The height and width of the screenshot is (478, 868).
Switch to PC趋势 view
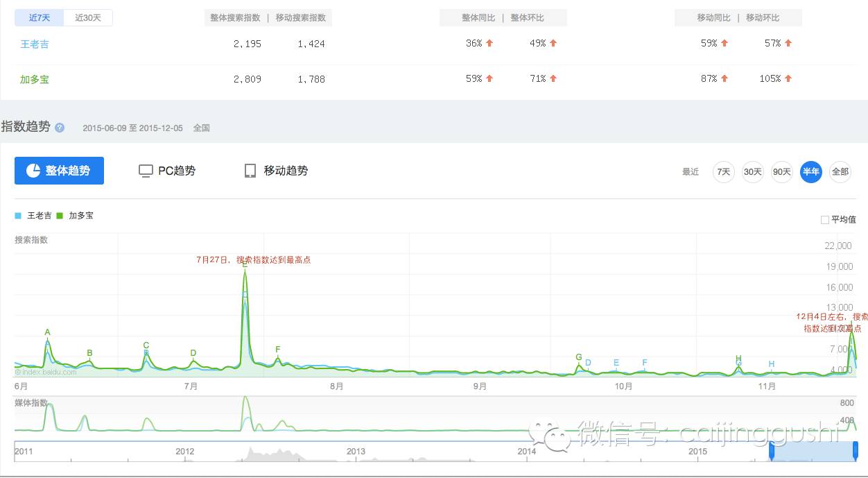(x=167, y=171)
